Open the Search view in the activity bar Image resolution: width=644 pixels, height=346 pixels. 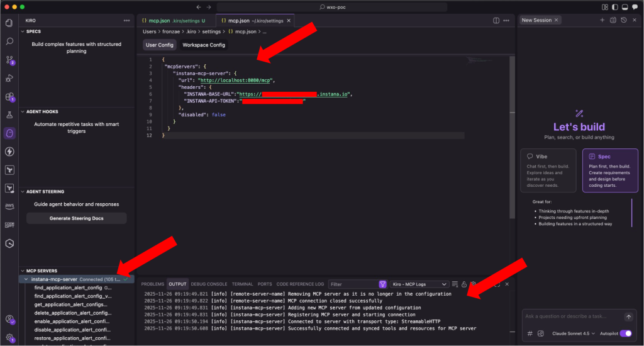tap(9, 42)
